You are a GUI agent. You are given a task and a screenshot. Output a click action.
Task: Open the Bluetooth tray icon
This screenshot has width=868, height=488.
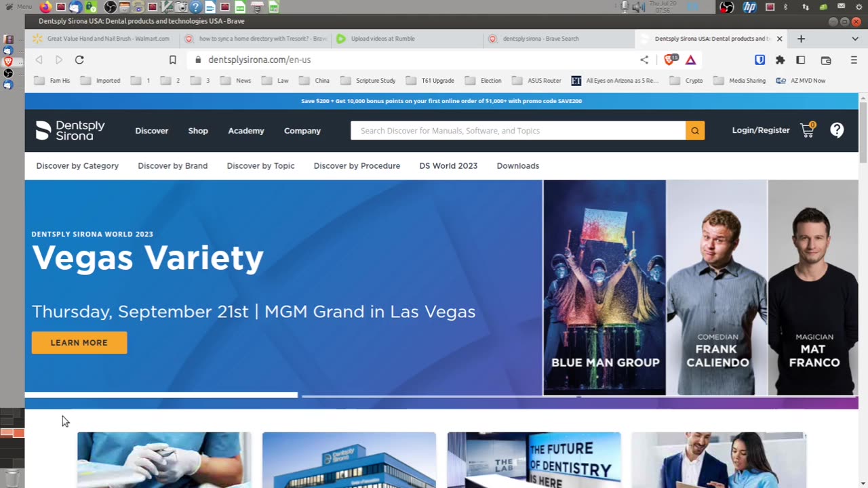click(x=786, y=7)
